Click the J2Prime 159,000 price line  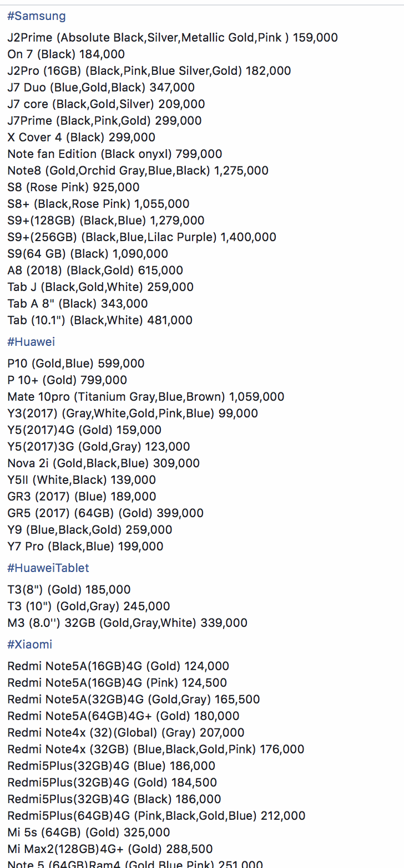(173, 38)
